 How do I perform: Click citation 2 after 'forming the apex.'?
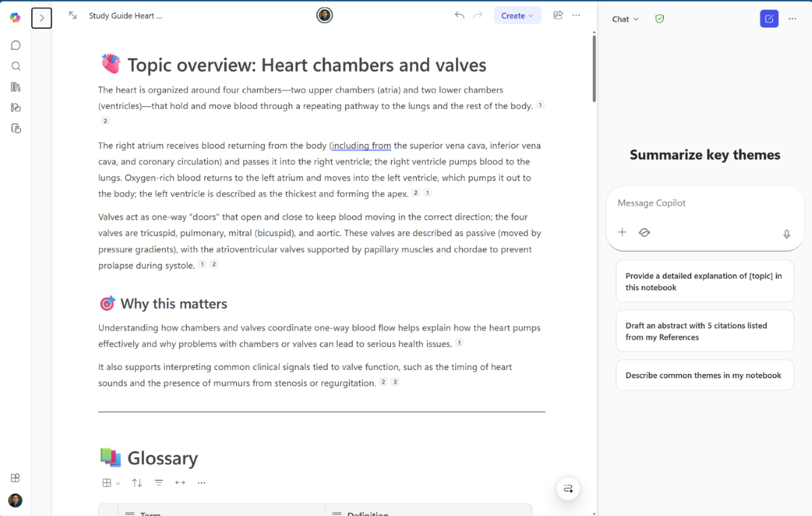point(416,193)
